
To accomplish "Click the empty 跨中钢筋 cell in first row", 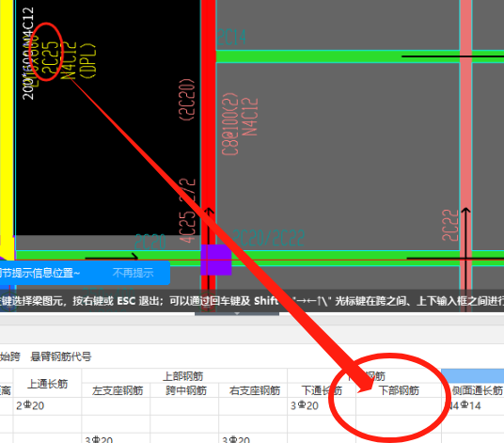I will (x=184, y=406).
